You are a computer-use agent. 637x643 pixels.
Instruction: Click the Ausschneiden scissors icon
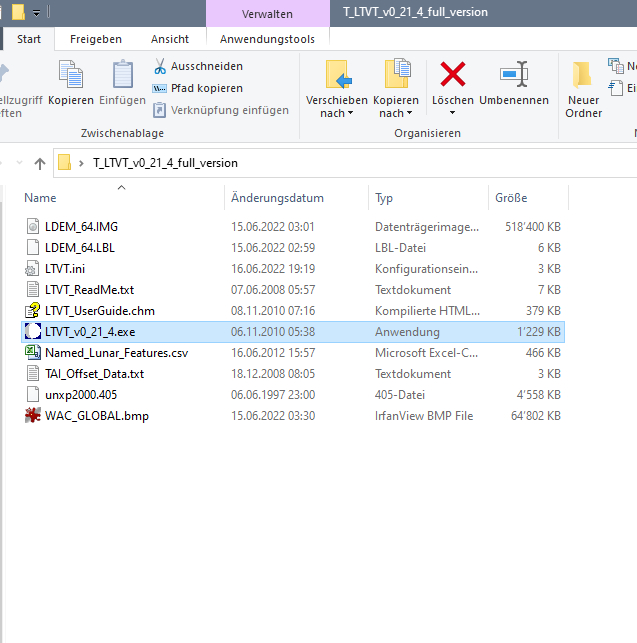pyautogui.click(x=160, y=66)
